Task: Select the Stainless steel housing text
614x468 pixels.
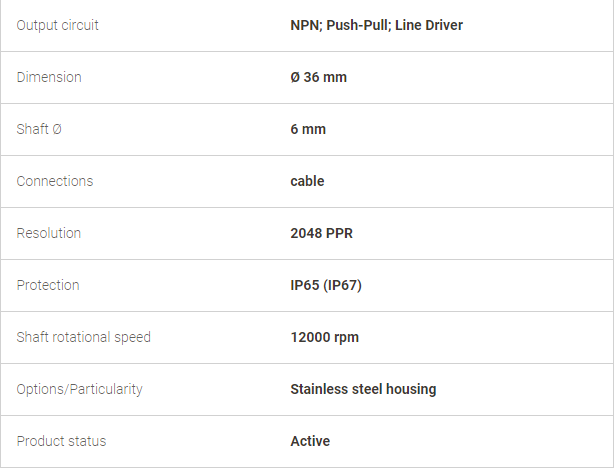Action: click(x=363, y=389)
